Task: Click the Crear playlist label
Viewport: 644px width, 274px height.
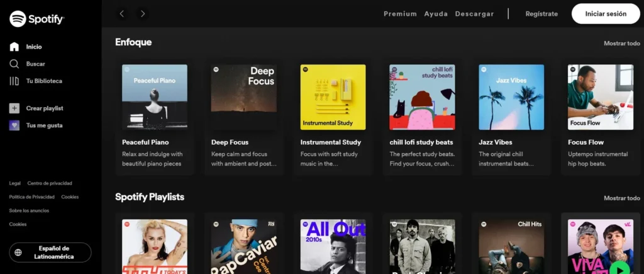Action: 45,108
